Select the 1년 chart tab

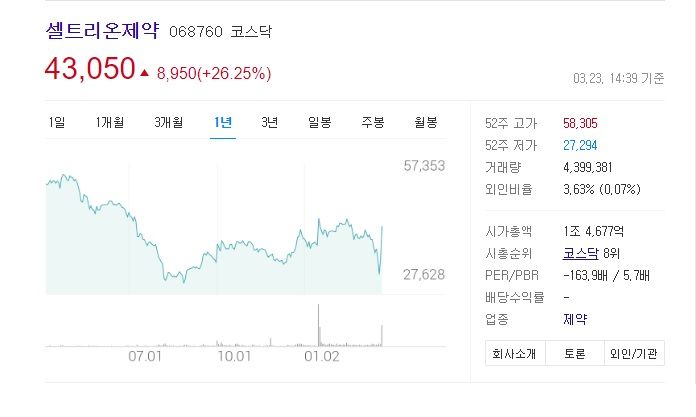click(x=223, y=122)
